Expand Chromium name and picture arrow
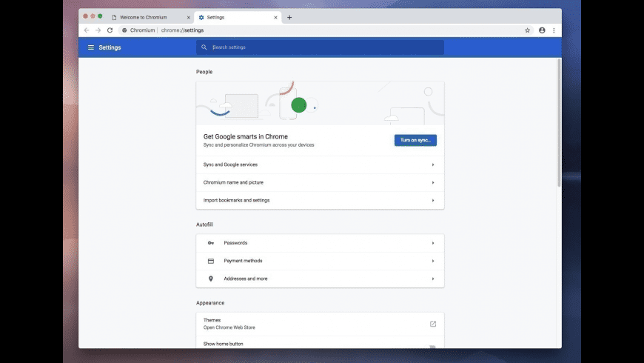Screen dimensions: 644x363 coord(433,182)
